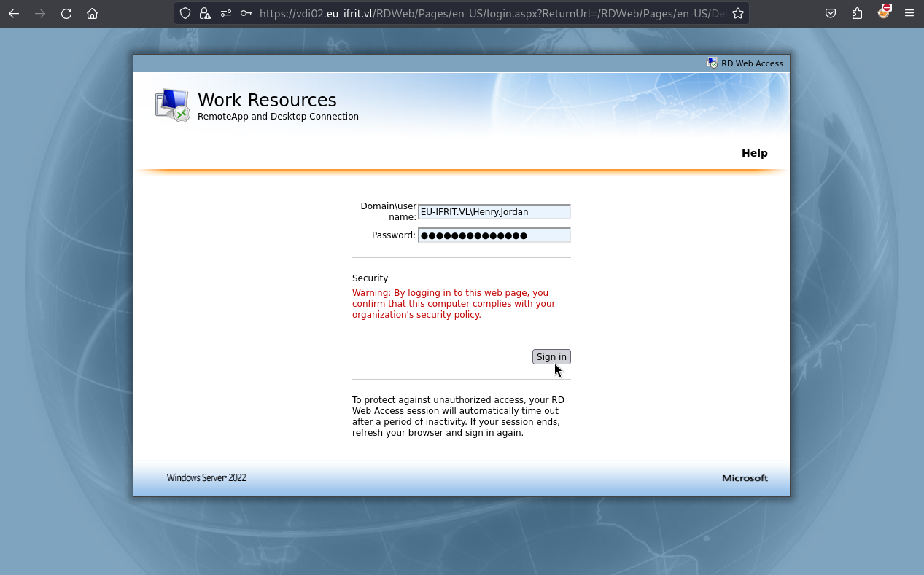This screenshot has height=575, width=924.
Task: Open the Firefox application menu
Action: tap(909, 13)
